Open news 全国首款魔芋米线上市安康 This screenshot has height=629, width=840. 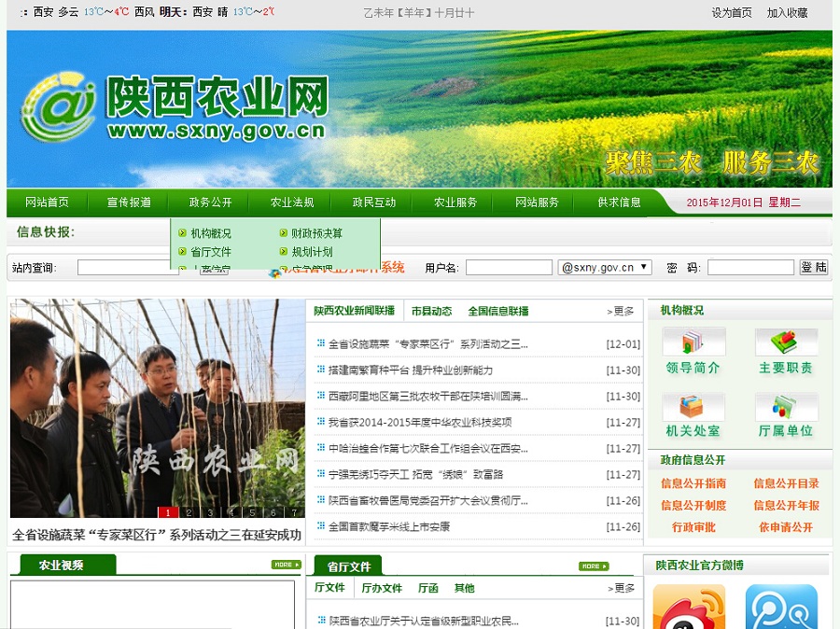pos(389,526)
